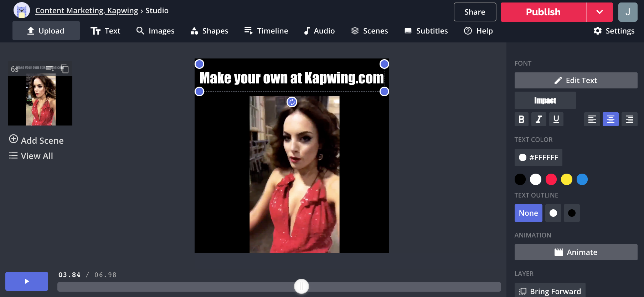Open the #FFFFFF text color picker
This screenshot has width=644, height=297.
[538, 158]
